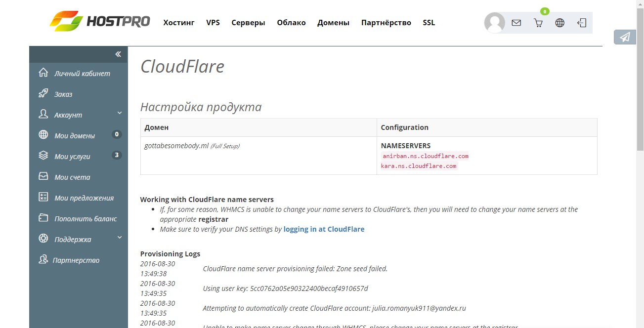The height and width of the screenshot is (328, 644).
Task: Click the Настройка продукта heading
Action: coord(201,107)
